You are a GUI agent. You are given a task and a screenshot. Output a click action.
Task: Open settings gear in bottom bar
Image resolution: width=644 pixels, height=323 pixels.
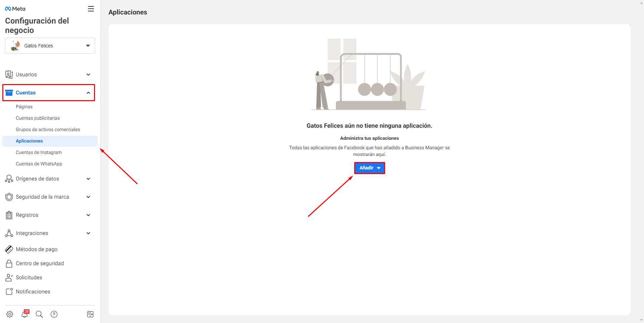(x=10, y=314)
